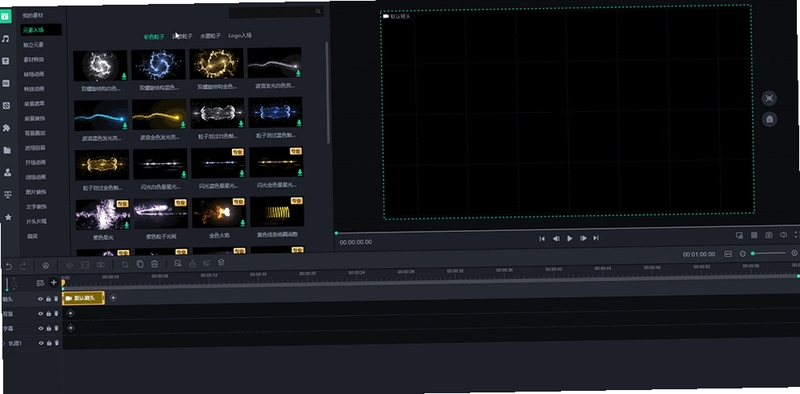Delete the 轨道1 track with its trash icon

coord(57,343)
